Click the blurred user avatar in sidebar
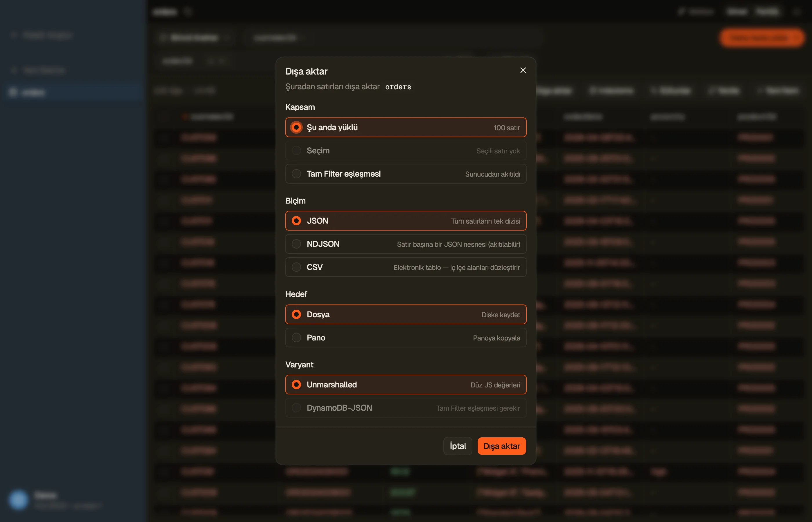This screenshot has height=522, width=812. coord(18,500)
